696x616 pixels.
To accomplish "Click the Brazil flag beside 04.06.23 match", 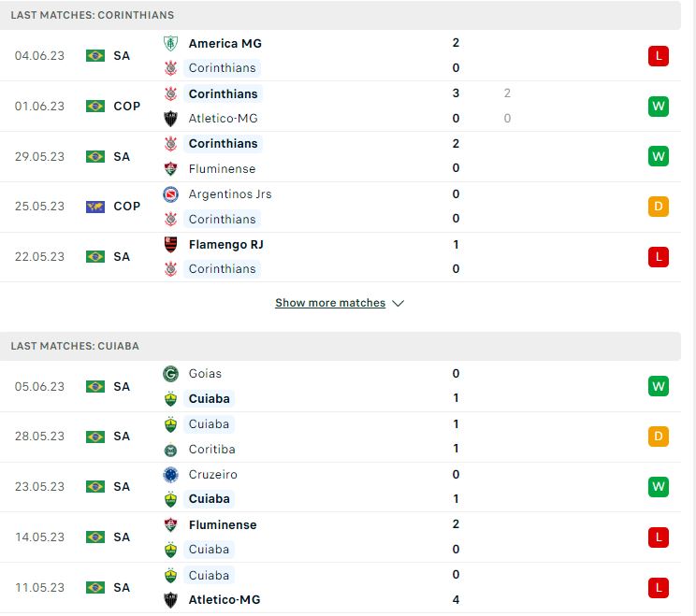I will [x=95, y=56].
